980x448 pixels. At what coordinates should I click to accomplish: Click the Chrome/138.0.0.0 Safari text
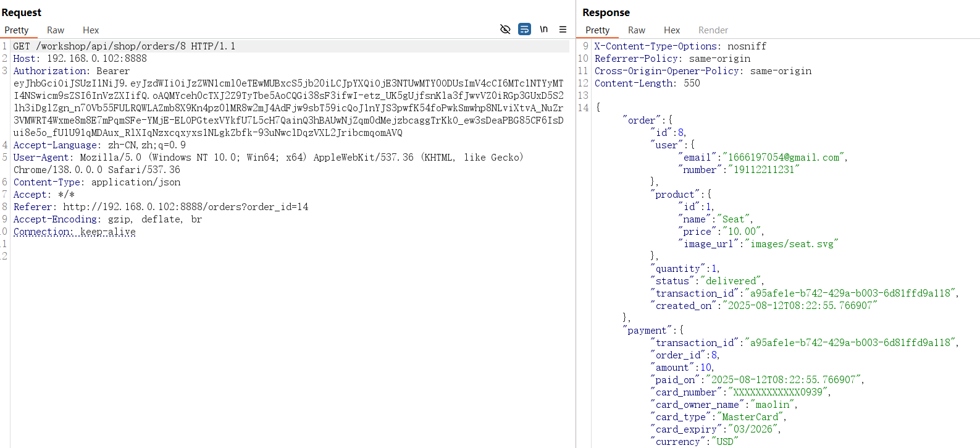[97, 170]
